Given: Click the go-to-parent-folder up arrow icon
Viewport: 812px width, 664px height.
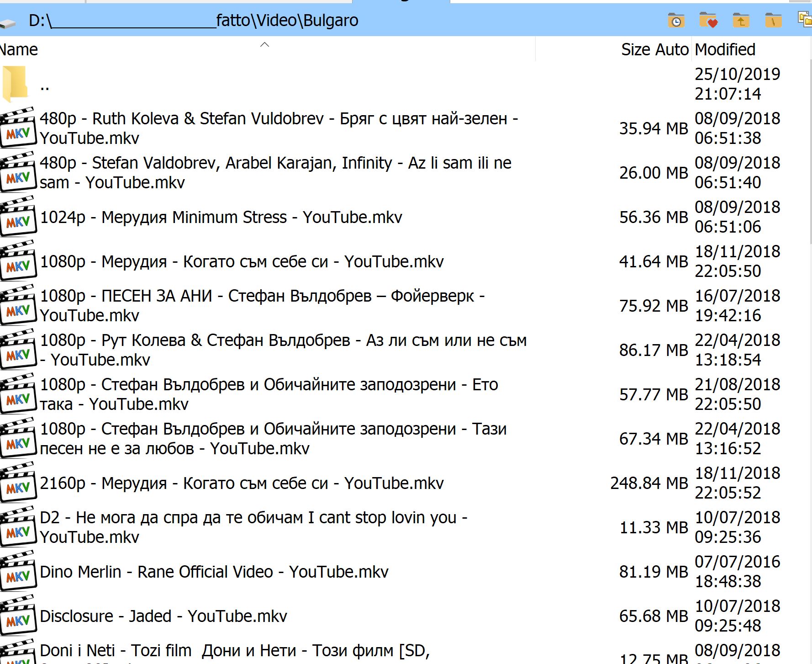Looking at the screenshot, I should 741,21.
